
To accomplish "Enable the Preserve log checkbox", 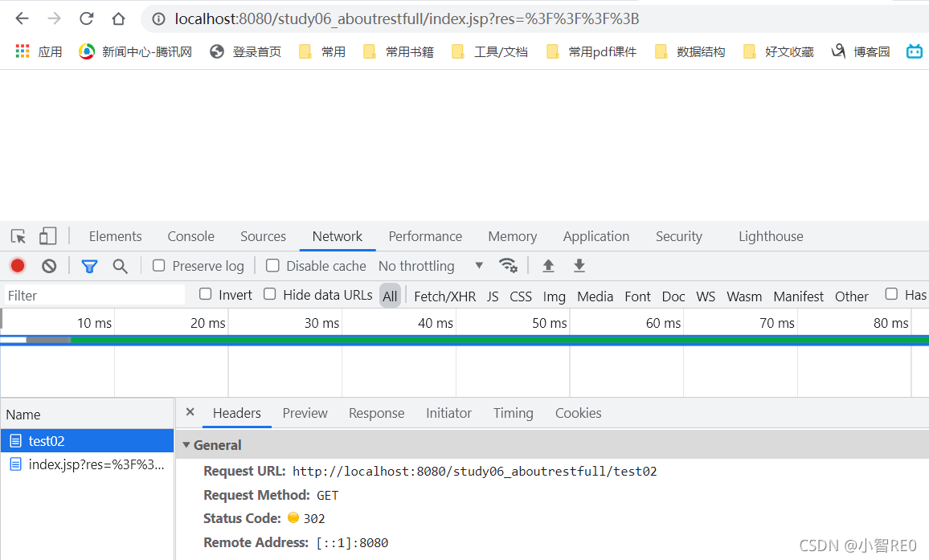I will point(159,265).
